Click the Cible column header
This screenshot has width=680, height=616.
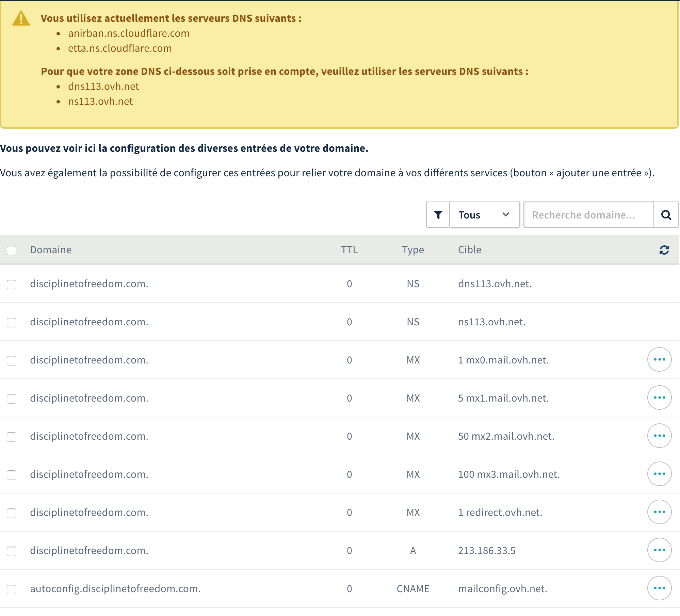[469, 250]
